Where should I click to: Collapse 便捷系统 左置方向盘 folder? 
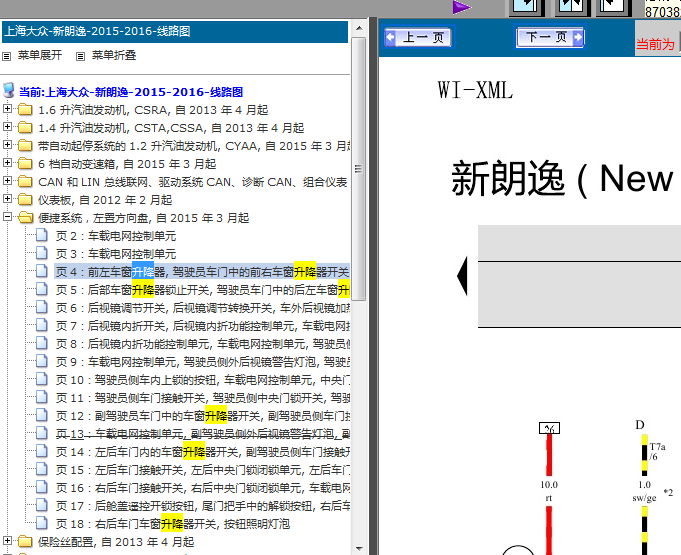[7, 216]
